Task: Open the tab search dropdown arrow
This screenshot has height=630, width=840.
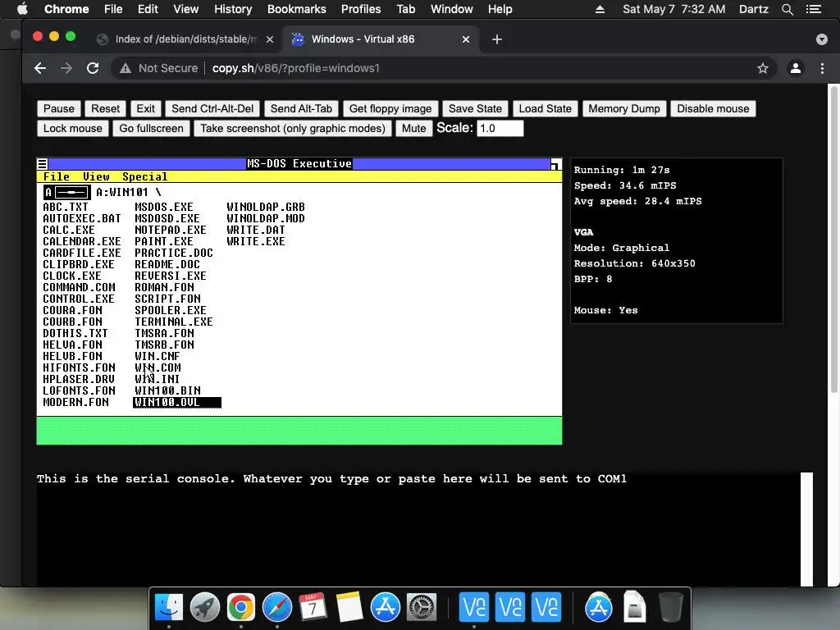Action: point(821,39)
